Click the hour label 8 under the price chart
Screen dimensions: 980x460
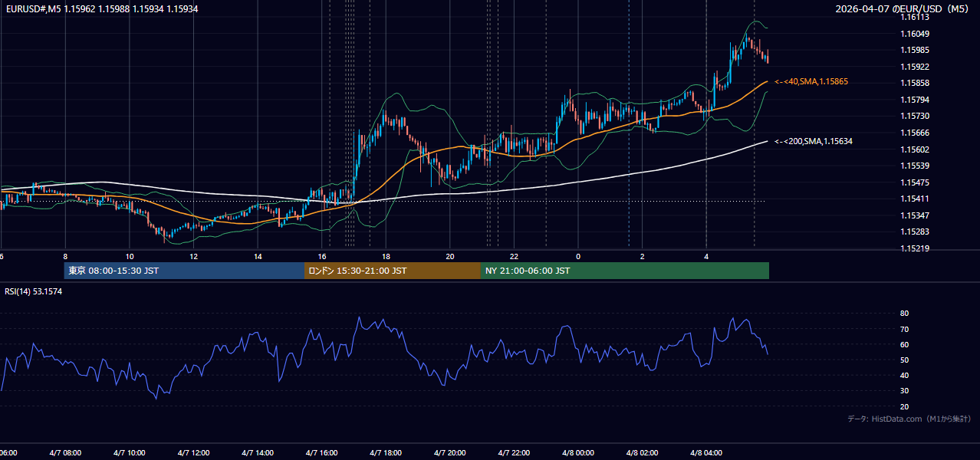tap(65, 256)
